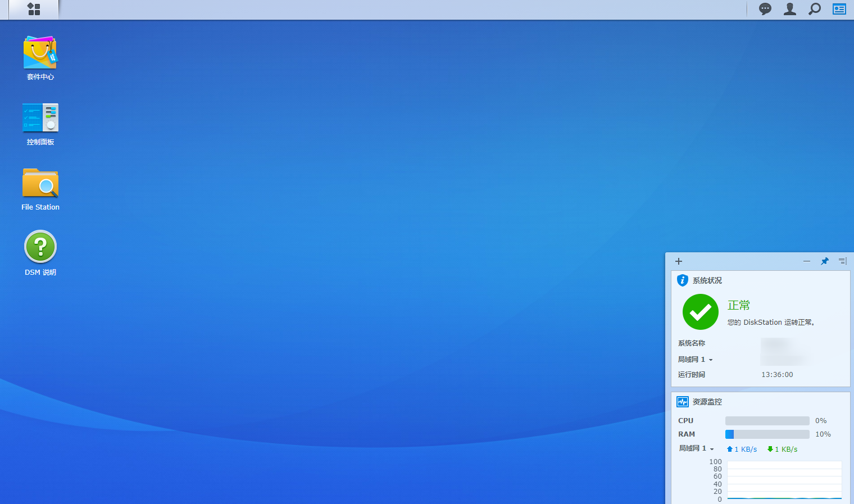Click the upload speed 1 KB/s indicator
This screenshot has width=854, height=504.
point(742,449)
